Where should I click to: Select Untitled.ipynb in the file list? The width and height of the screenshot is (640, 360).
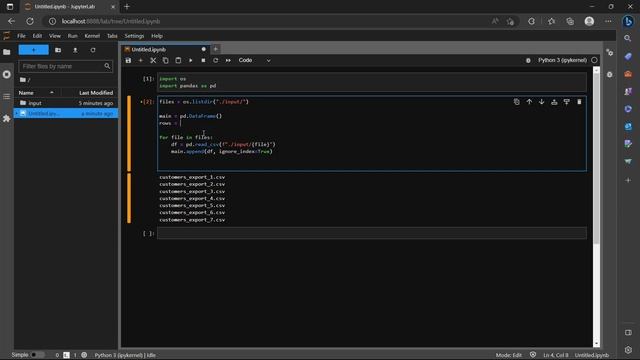point(66,113)
